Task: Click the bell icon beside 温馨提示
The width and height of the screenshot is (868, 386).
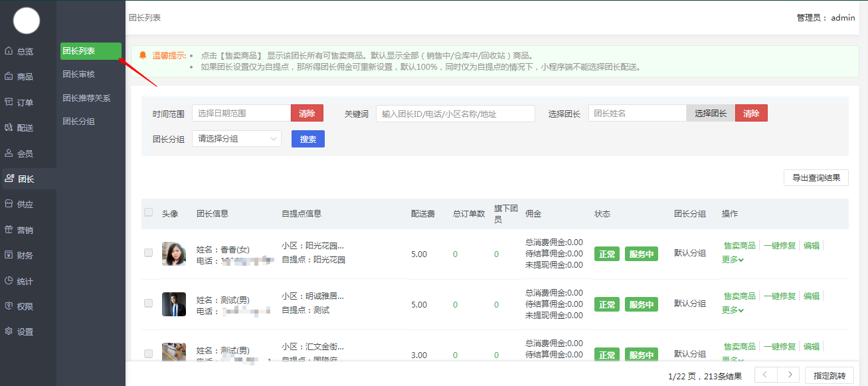Action: coord(143,55)
